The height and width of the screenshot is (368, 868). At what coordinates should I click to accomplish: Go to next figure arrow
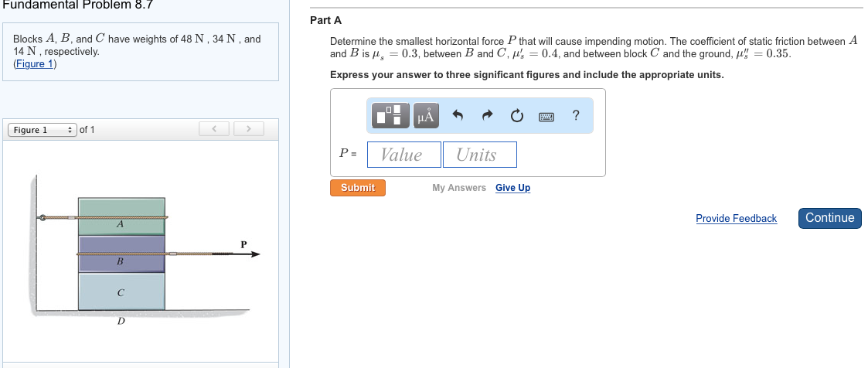(249, 129)
